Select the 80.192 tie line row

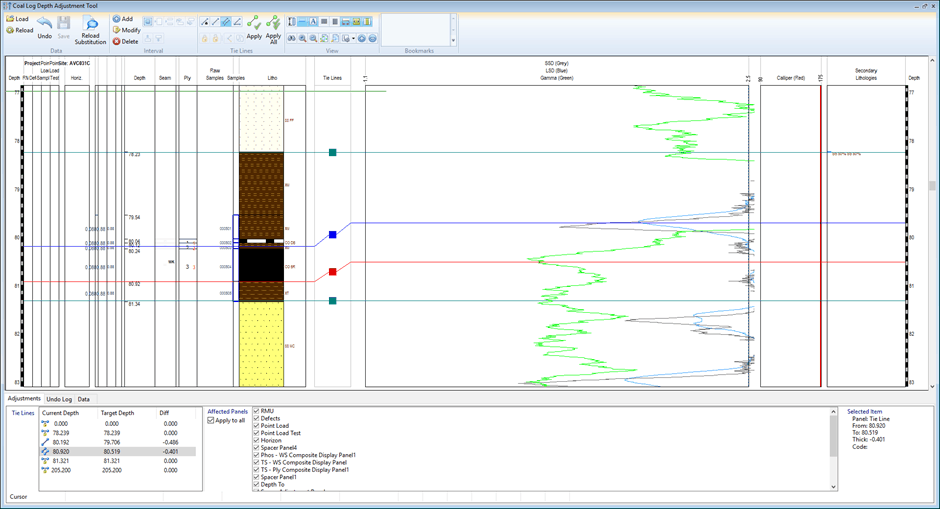[x=60, y=441]
